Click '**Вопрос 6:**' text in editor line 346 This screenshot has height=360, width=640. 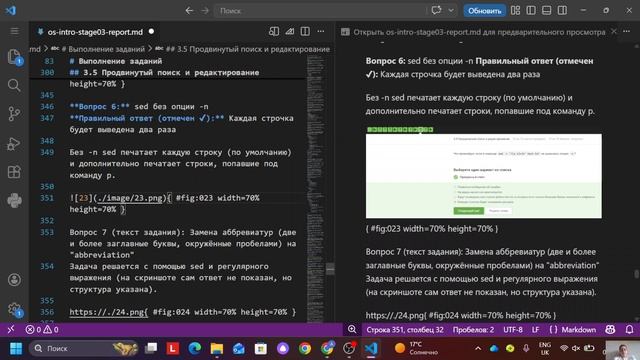point(99,107)
